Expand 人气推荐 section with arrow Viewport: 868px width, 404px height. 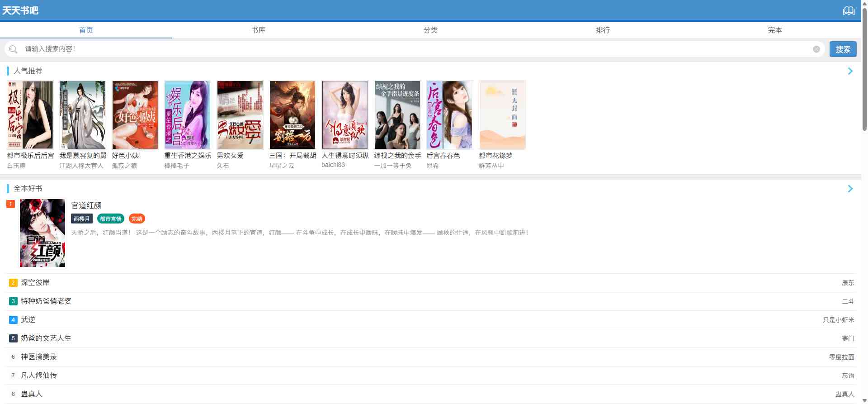850,71
